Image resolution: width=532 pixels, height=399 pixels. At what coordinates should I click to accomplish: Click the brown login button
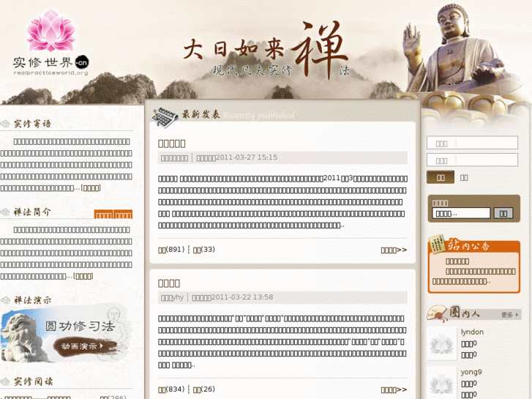click(x=441, y=177)
